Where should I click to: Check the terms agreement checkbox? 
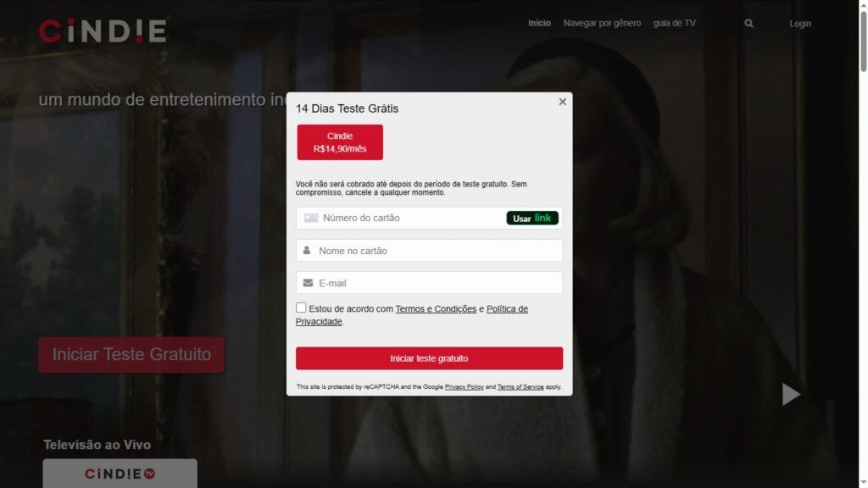(x=301, y=308)
